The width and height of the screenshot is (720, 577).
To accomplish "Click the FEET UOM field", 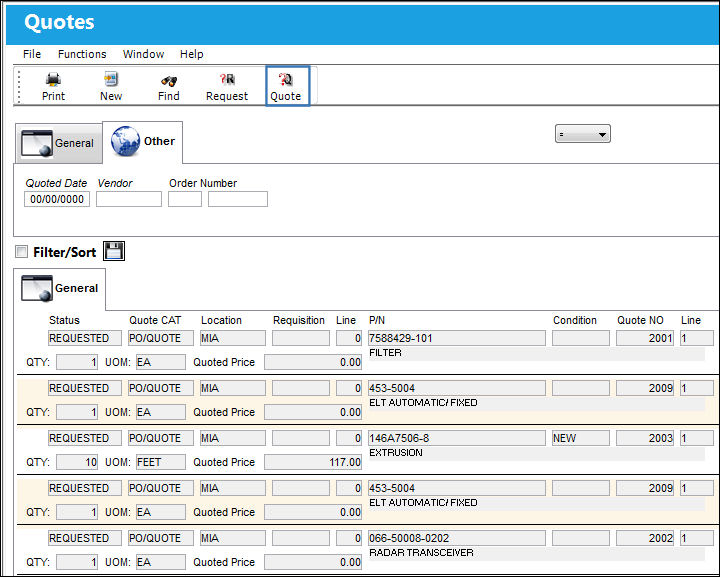I will click(x=161, y=462).
